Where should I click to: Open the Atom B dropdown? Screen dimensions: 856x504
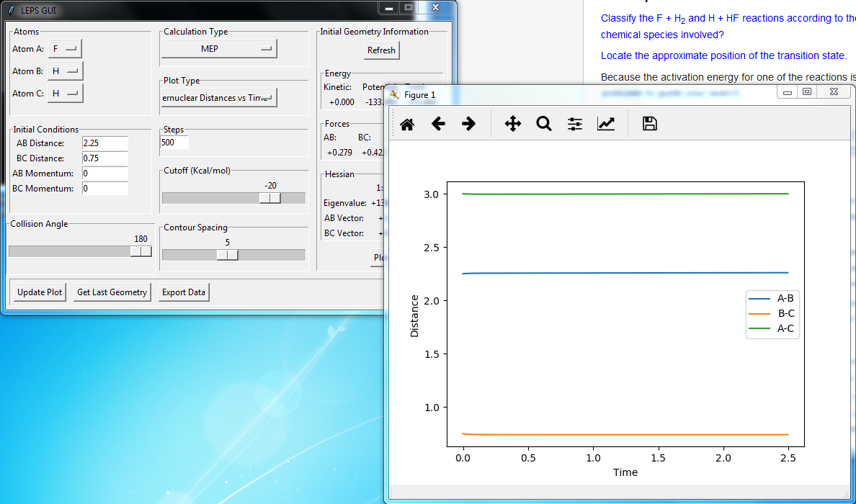pyautogui.click(x=66, y=71)
